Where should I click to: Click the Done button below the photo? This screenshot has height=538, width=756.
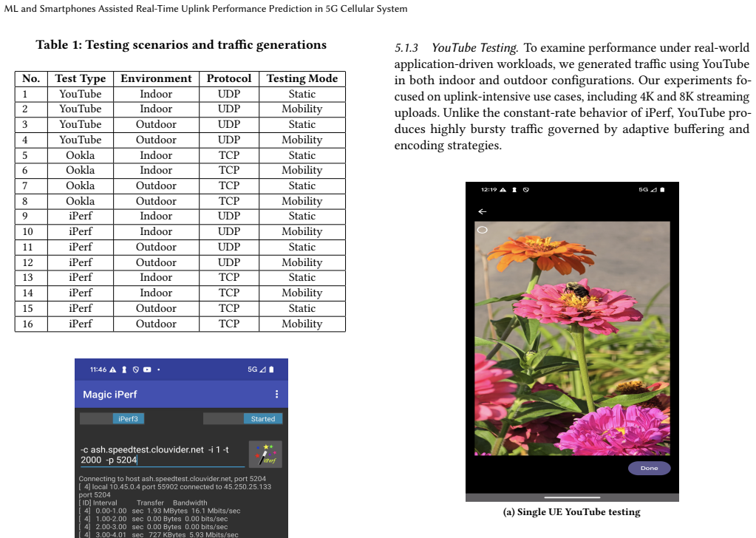coord(649,468)
